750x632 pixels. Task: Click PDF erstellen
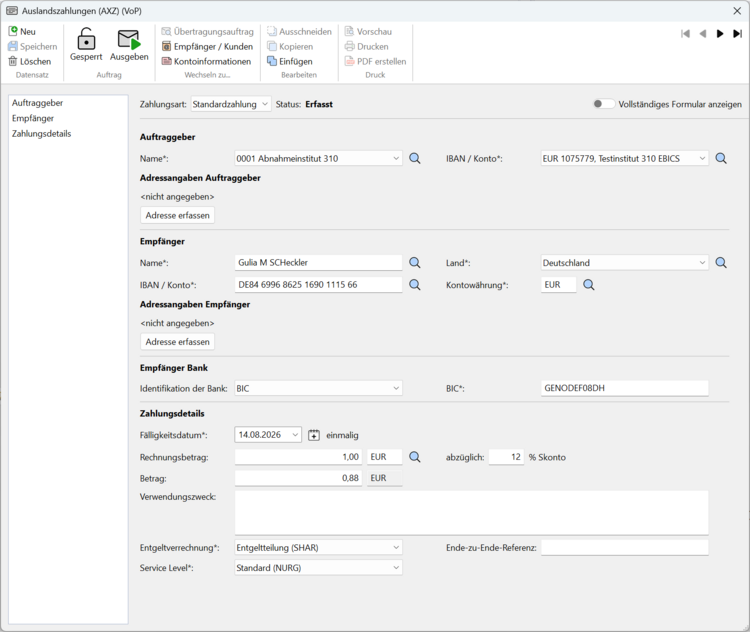375,61
